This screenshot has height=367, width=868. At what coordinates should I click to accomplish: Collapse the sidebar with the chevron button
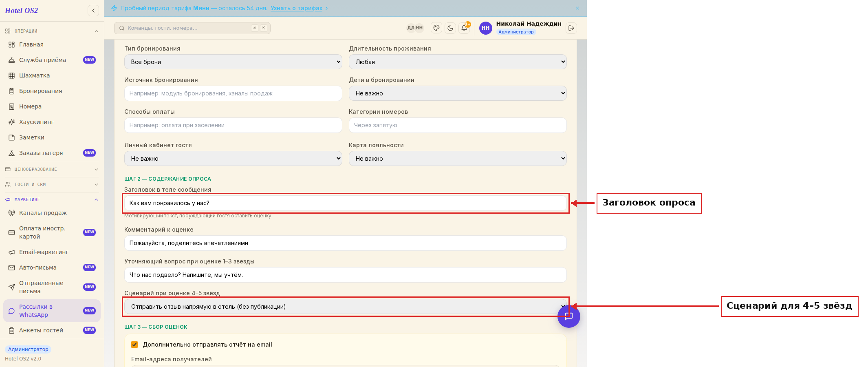tap(93, 11)
